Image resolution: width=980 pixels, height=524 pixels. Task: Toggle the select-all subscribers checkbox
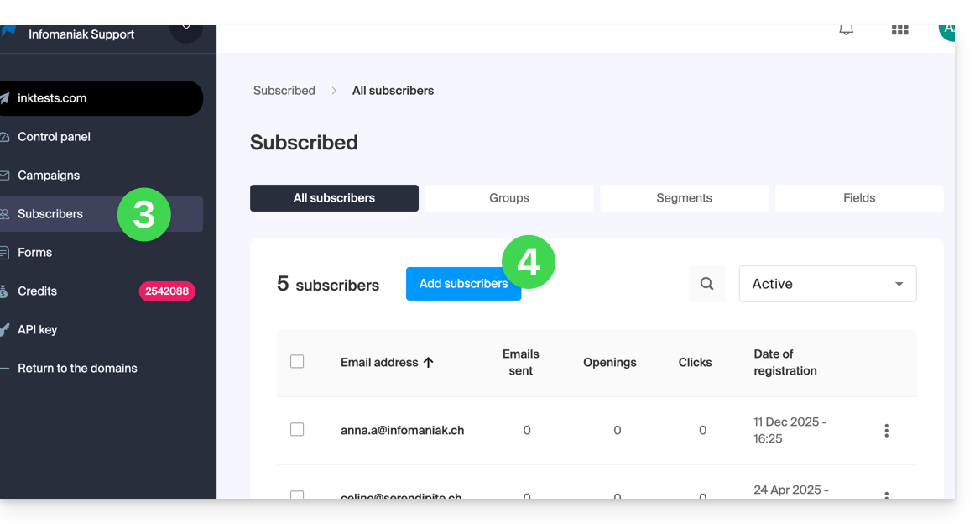click(x=297, y=362)
